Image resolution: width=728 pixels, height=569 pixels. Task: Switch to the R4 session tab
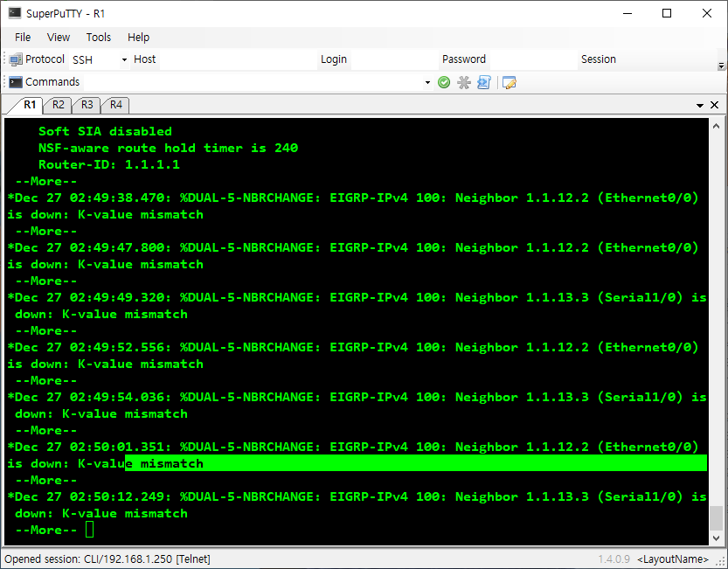115,105
